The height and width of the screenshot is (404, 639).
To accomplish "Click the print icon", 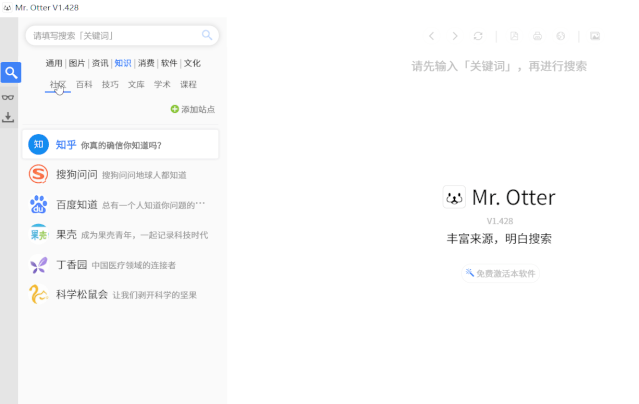I will coord(538,36).
